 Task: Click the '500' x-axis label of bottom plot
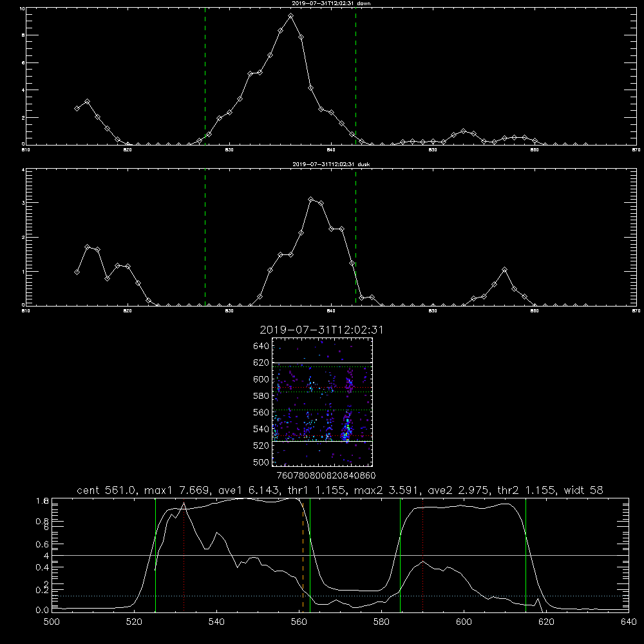(x=52, y=622)
